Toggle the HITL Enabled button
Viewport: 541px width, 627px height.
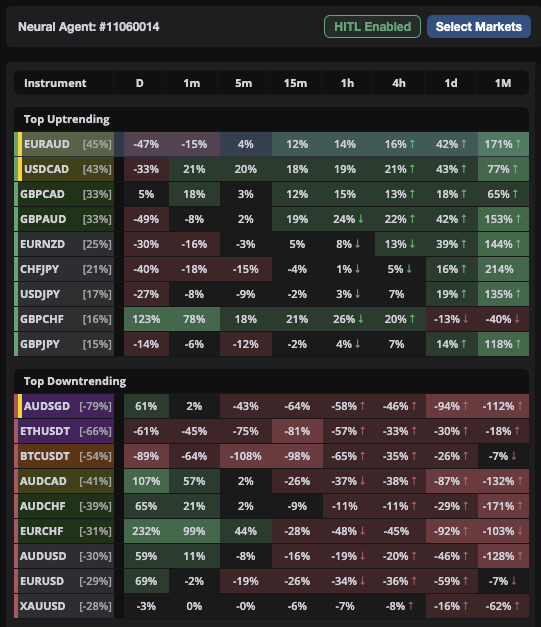pos(372,27)
